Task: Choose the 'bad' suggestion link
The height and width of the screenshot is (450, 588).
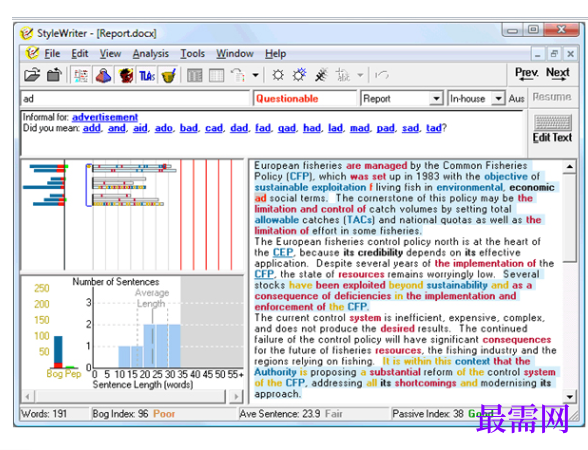Action: click(189, 128)
